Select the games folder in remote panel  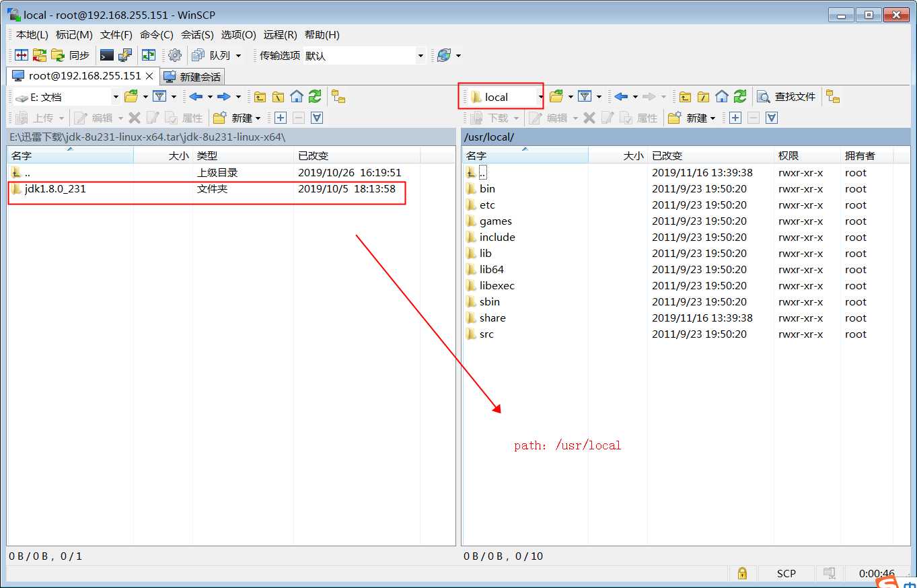point(496,221)
